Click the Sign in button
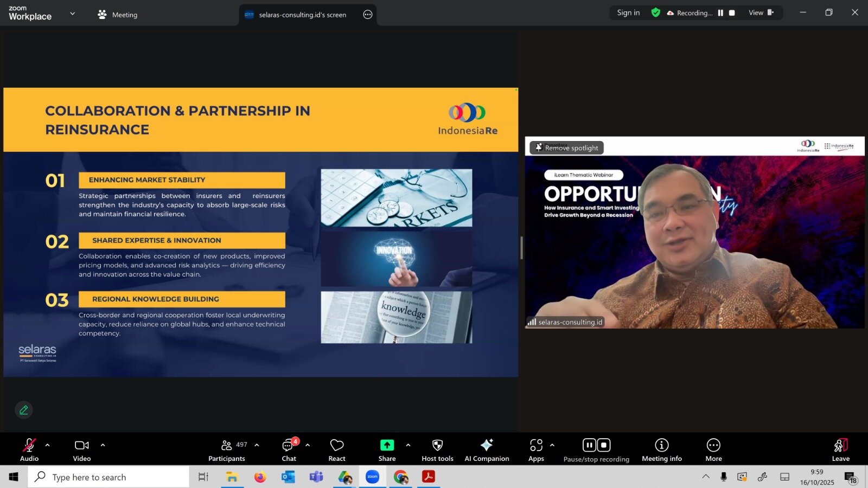The height and width of the screenshot is (488, 868). click(628, 13)
